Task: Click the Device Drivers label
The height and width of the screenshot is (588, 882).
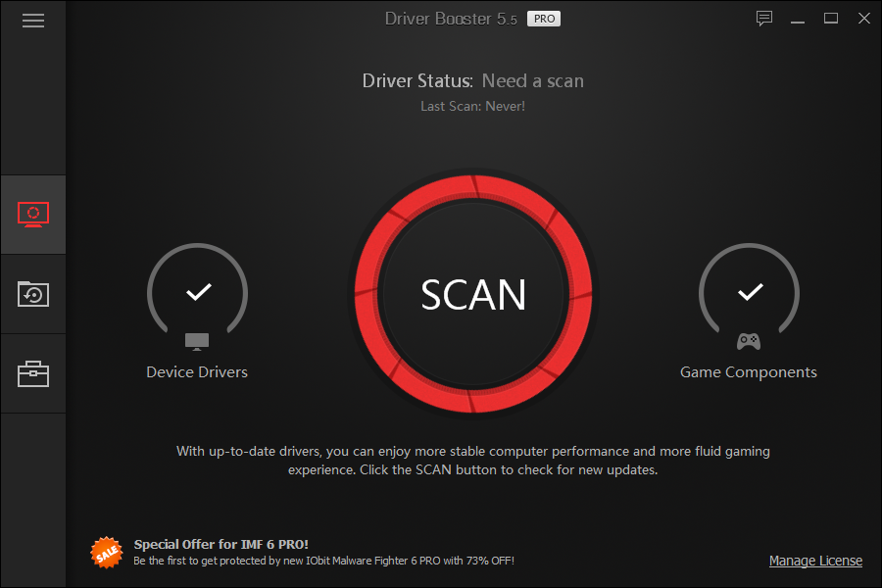Action: point(197,372)
